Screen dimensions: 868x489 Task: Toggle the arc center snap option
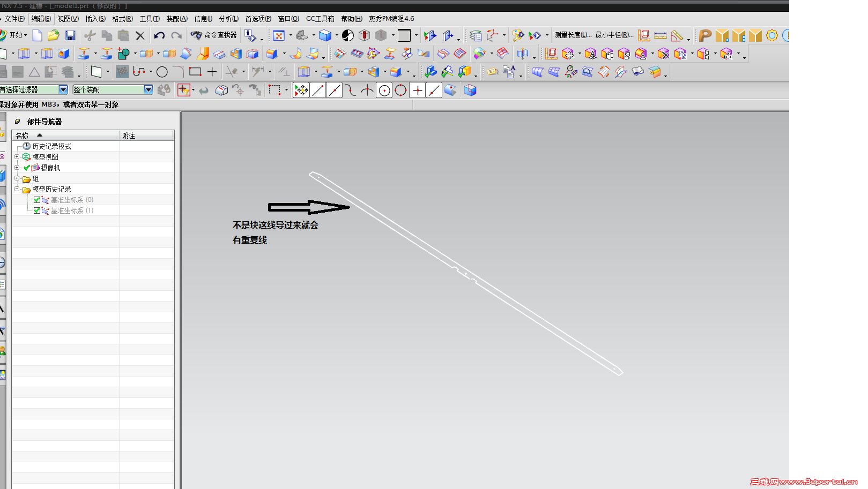click(x=384, y=90)
